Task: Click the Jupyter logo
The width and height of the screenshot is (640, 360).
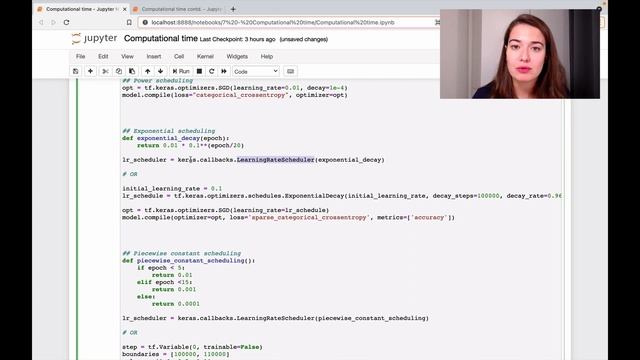Action: point(94,38)
